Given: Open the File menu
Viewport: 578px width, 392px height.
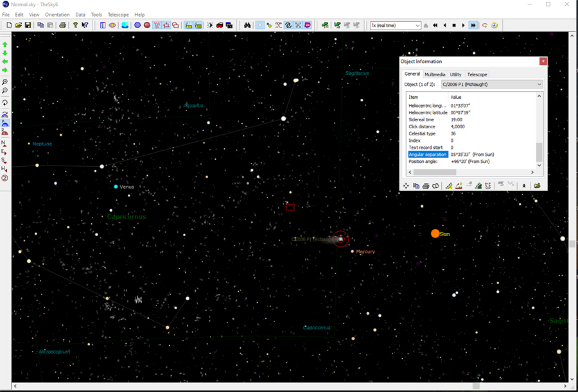Looking at the screenshot, I should click(x=6, y=15).
